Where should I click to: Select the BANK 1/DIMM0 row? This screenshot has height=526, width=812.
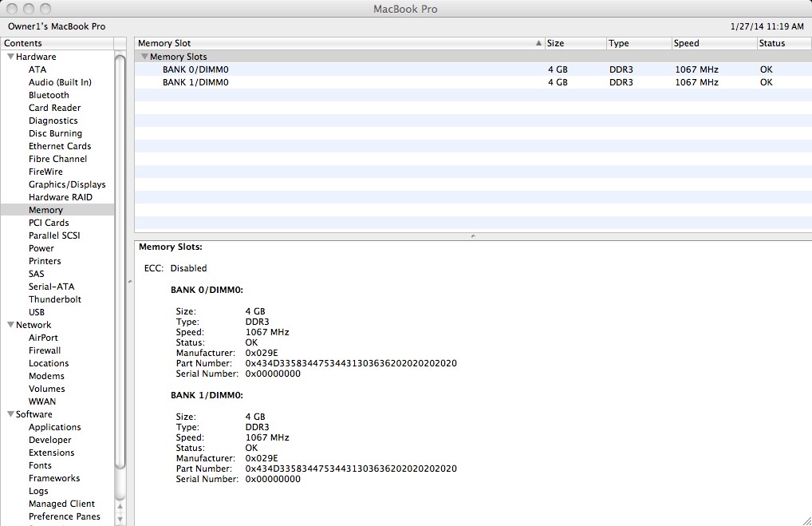(x=473, y=82)
